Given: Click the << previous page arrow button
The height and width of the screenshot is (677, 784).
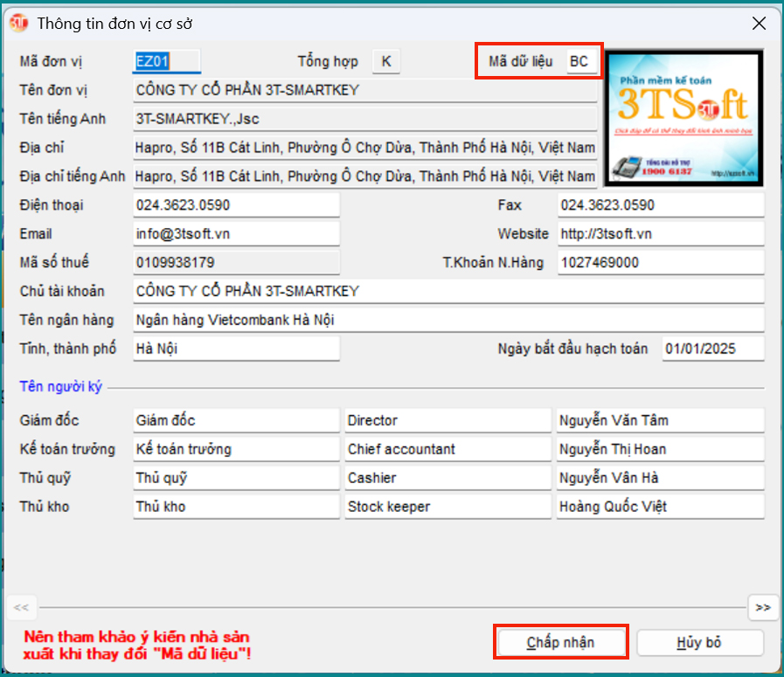Looking at the screenshot, I should (22, 607).
